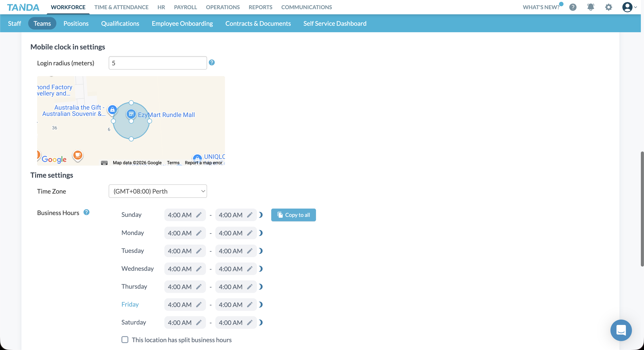Toggle Friday's overnight moon indicator
The width and height of the screenshot is (644, 350).
(261, 305)
